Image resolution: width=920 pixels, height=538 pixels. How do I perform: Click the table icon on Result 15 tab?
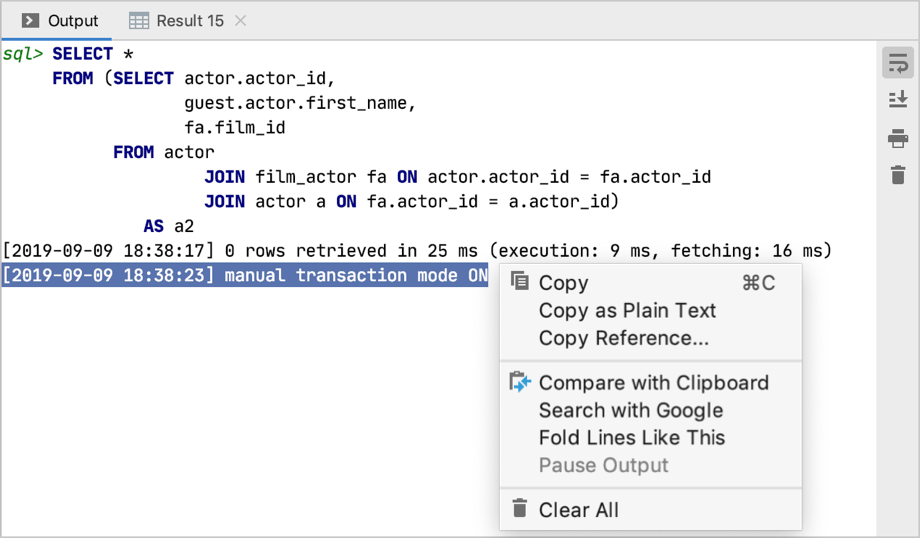139,20
